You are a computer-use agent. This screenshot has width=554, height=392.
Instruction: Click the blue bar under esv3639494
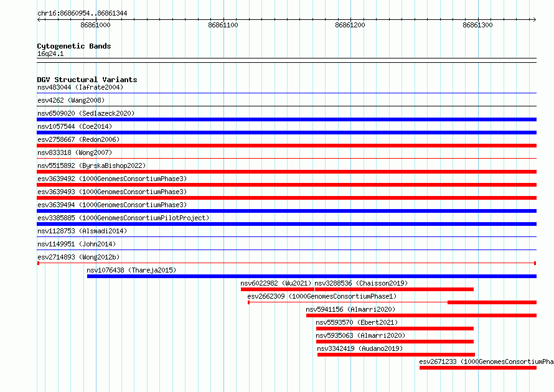point(286,211)
